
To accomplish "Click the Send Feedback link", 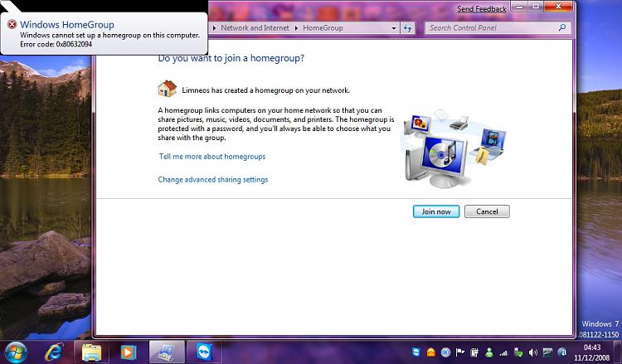I will 482,9.
